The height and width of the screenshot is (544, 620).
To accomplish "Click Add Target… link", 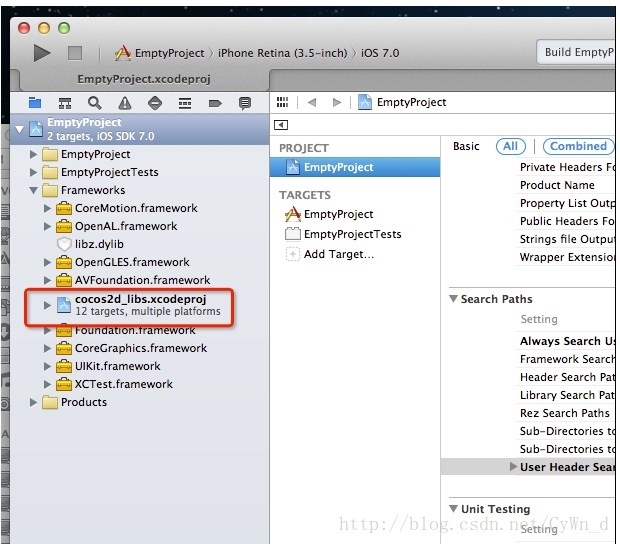I will coord(338,254).
